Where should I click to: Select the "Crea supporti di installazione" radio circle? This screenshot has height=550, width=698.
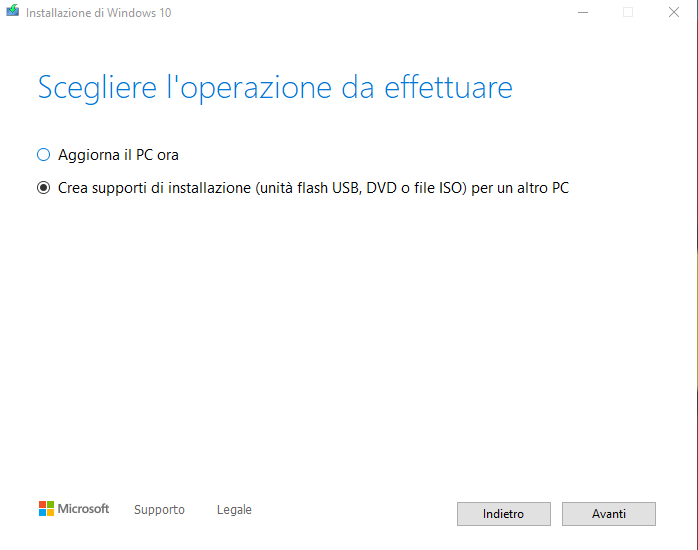tap(43, 187)
